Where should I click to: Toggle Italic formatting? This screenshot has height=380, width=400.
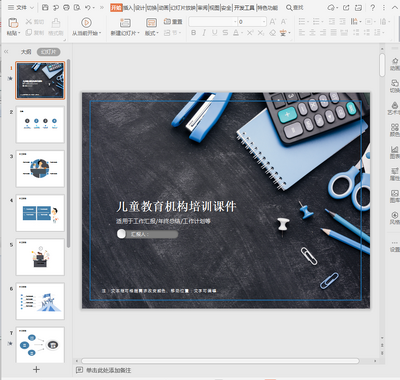(204, 33)
